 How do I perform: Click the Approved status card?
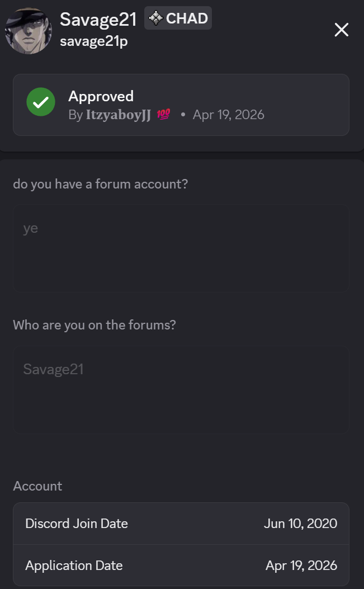(181, 105)
